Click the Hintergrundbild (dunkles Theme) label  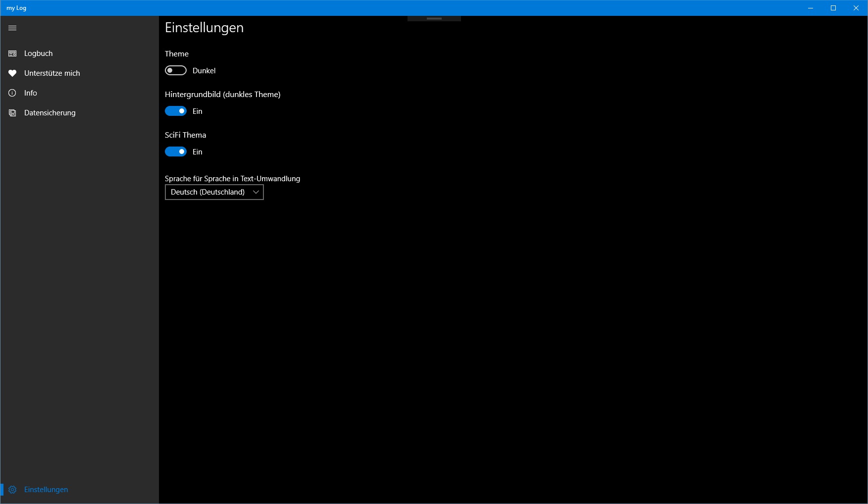pyautogui.click(x=223, y=94)
